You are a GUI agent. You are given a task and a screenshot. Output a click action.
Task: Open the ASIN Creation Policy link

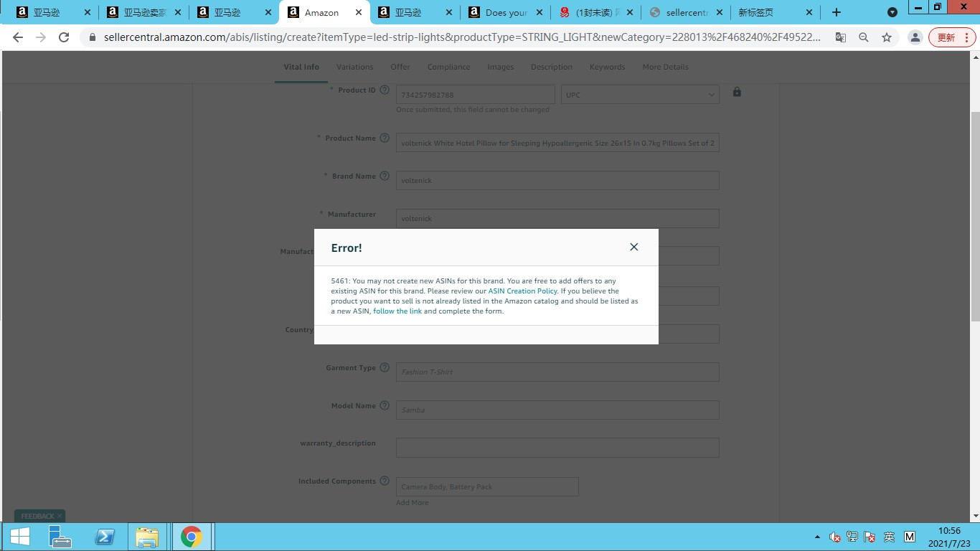(x=522, y=291)
